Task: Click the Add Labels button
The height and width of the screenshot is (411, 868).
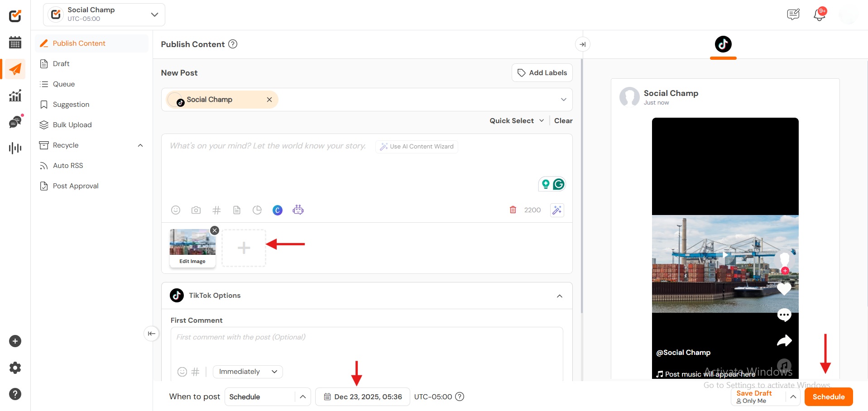Action: pos(542,73)
